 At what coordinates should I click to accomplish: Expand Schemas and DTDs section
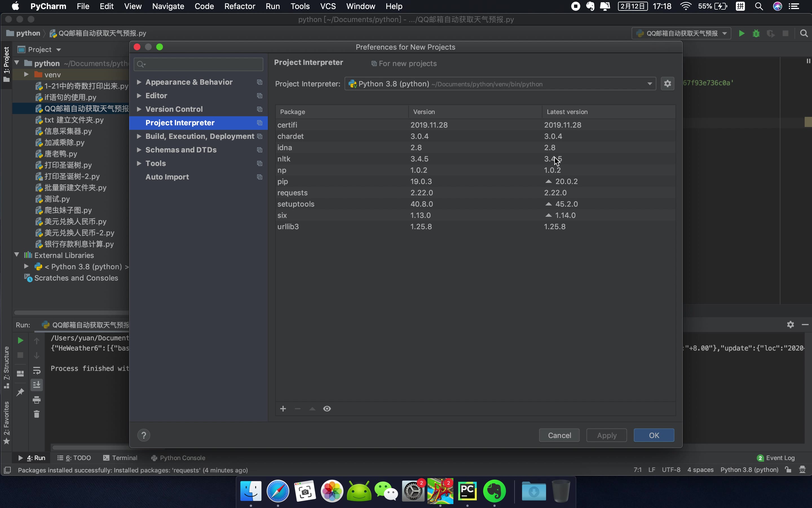[139, 150]
